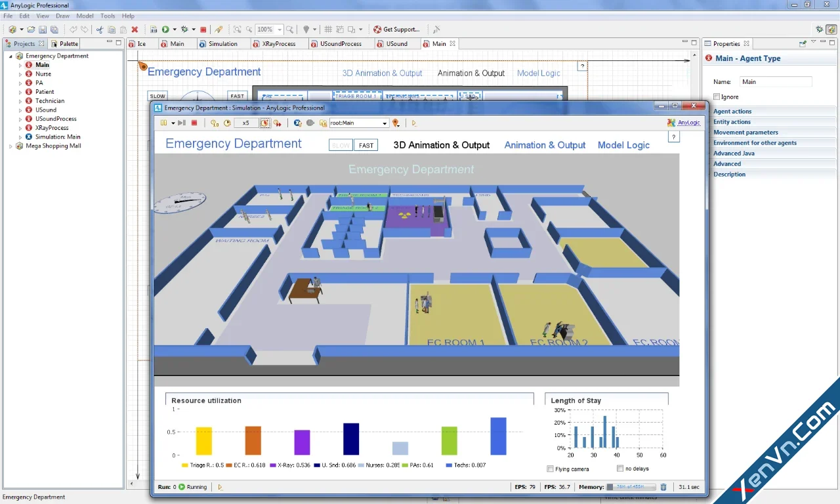Enable the no delays checkbox
This screenshot has width=840, height=504.
coord(620,469)
